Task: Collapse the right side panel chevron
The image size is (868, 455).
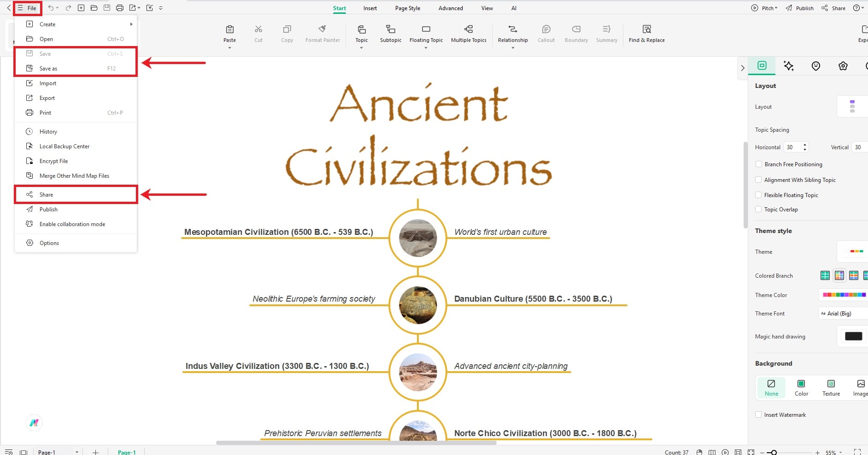Action: coord(742,68)
